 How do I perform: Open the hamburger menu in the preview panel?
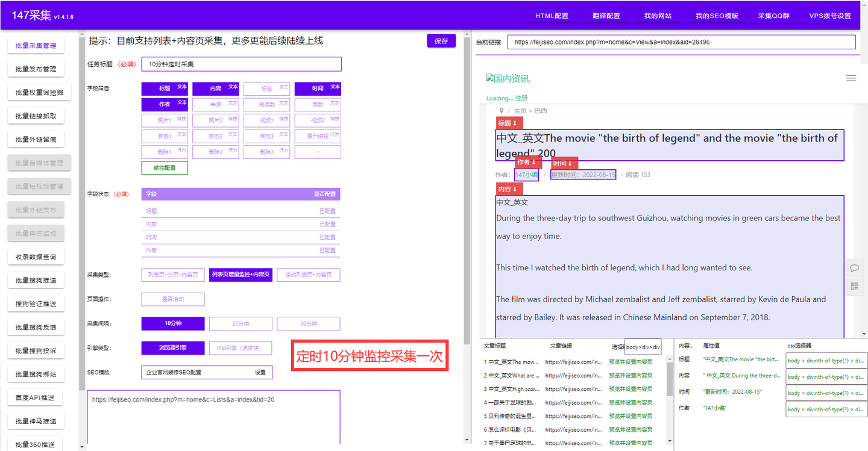[x=851, y=78]
